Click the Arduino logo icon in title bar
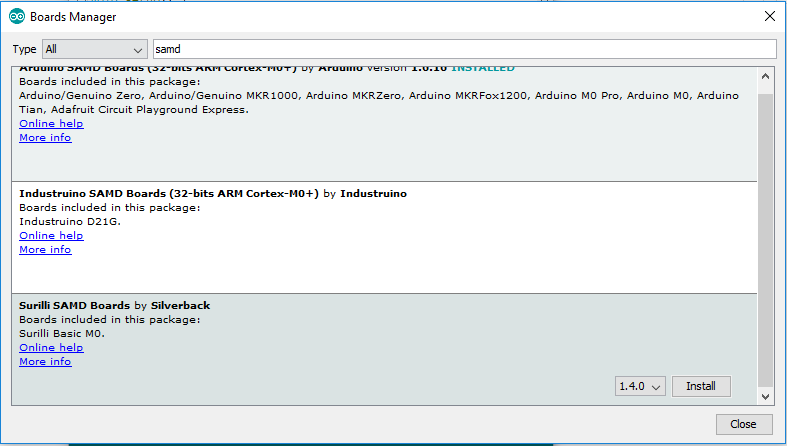787x446 pixels. 17,17
